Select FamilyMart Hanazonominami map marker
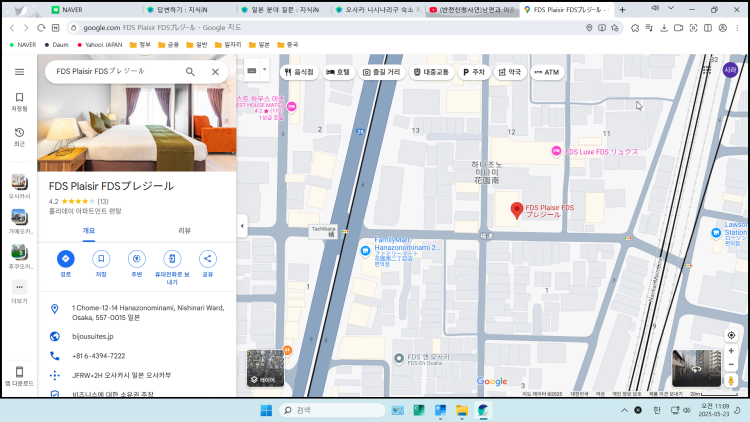Viewport: 750px width, 422px height. [365, 251]
